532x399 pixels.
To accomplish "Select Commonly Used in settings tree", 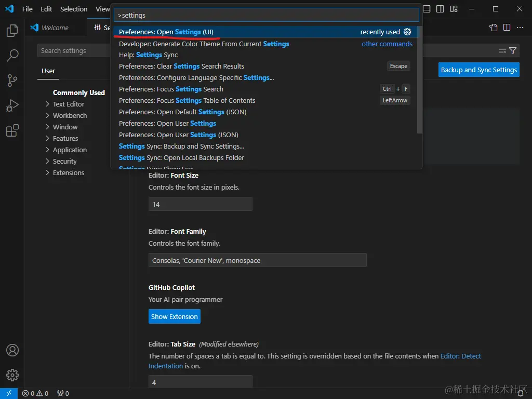I will (79, 92).
